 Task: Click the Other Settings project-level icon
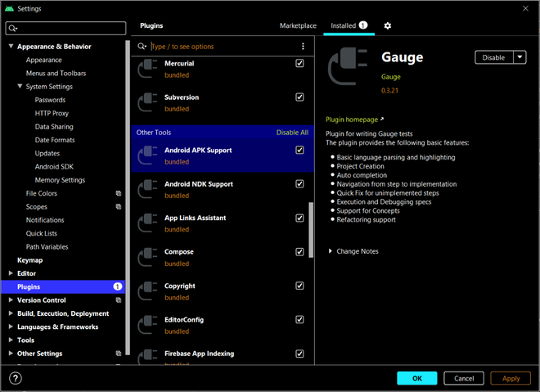pos(119,354)
